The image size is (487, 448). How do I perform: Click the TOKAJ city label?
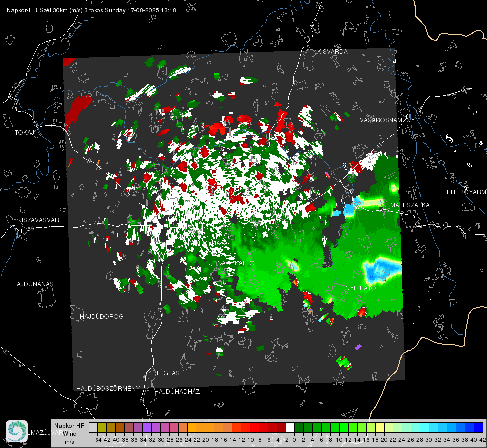[24, 133]
